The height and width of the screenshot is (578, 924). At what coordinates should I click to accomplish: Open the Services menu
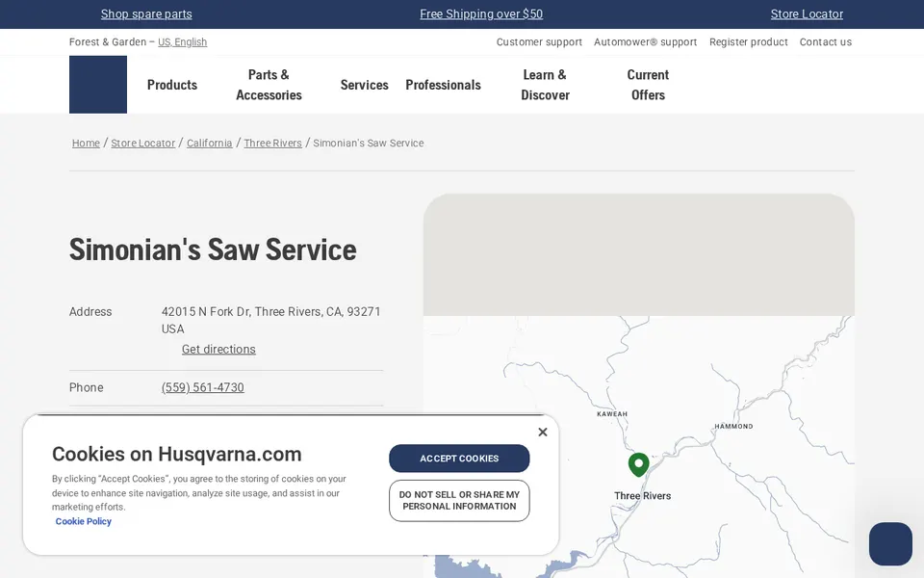click(x=364, y=85)
